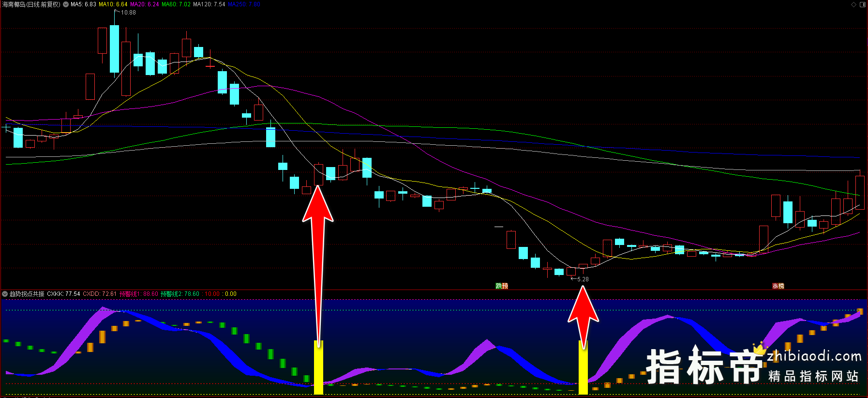The width and height of the screenshot is (868, 398).
Task: Open dropdown arrow beside 海南椰岛 chart title
Action: 66,4
